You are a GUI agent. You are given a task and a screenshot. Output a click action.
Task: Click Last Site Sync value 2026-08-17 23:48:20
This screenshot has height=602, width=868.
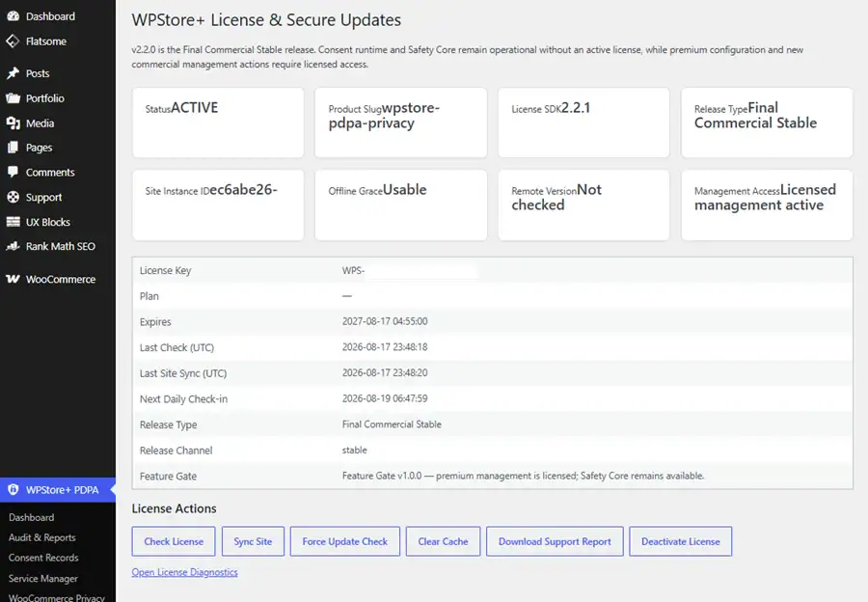point(385,372)
